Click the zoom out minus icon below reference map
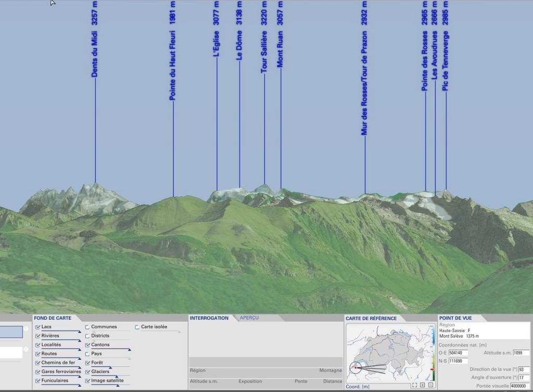 pos(430,385)
